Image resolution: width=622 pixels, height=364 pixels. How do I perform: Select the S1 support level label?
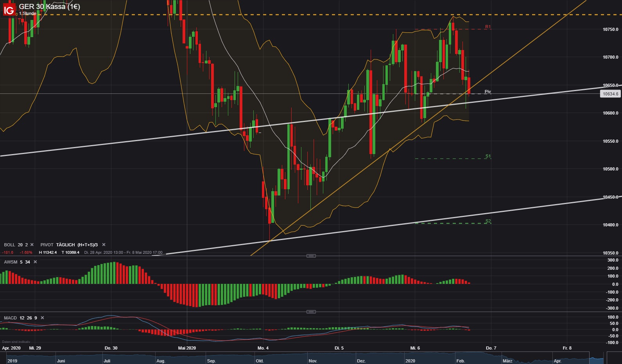pyautogui.click(x=488, y=156)
